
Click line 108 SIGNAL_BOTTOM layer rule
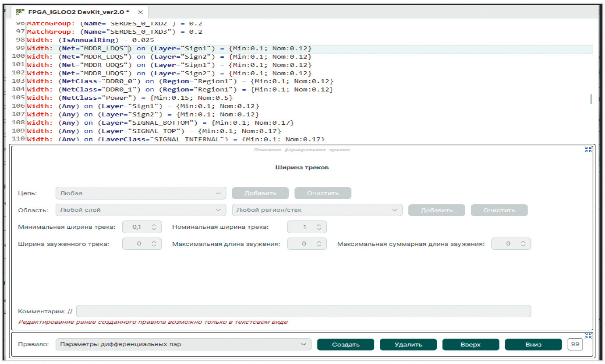[160, 122]
